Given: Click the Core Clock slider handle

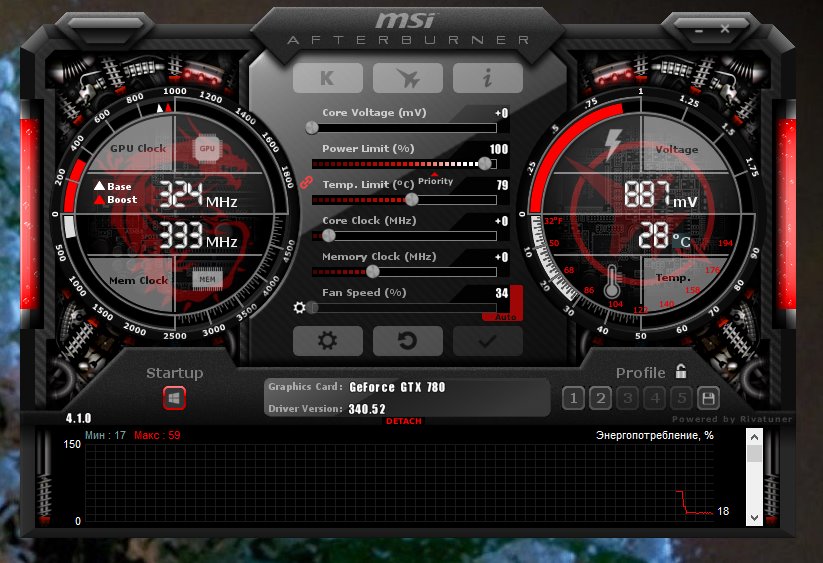Looking at the screenshot, I should (x=329, y=236).
